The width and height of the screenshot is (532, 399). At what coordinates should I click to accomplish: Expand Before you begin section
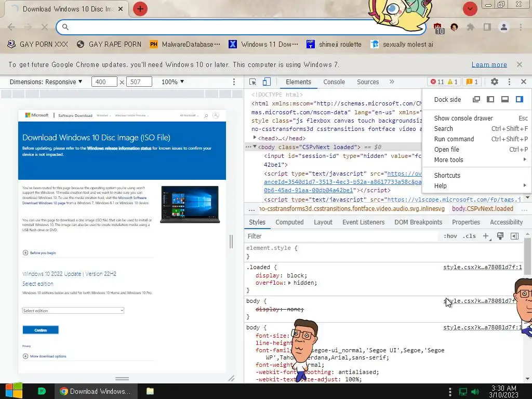(x=39, y=253)
